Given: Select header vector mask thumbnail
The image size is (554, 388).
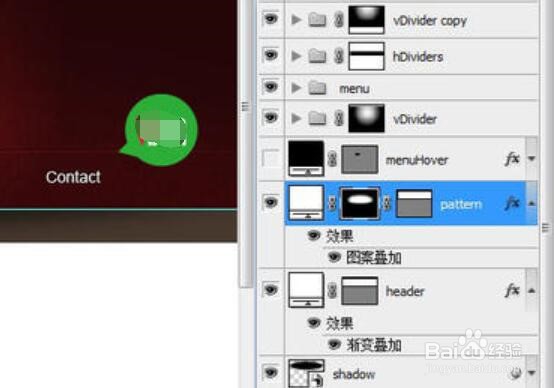Looking at the screenshot, I should [360, 291].
